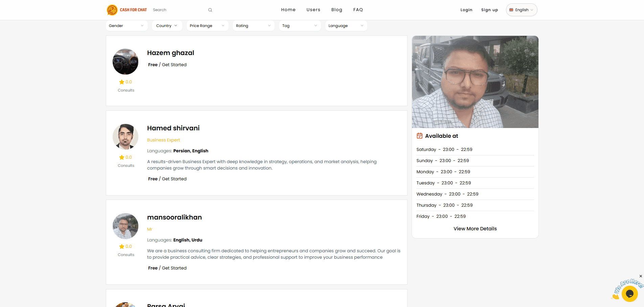Open the Blog page from navigation

[337, 10]
